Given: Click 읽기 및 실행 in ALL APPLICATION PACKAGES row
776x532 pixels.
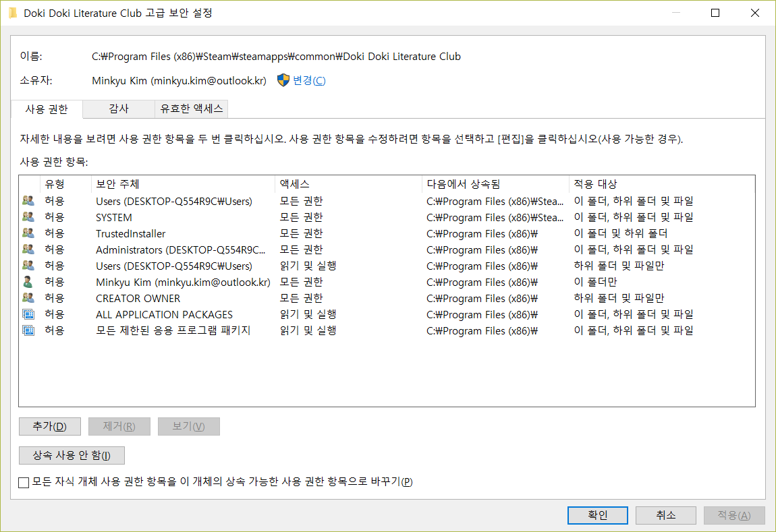Looking at the screenshot, I should [x=308, y=314].
